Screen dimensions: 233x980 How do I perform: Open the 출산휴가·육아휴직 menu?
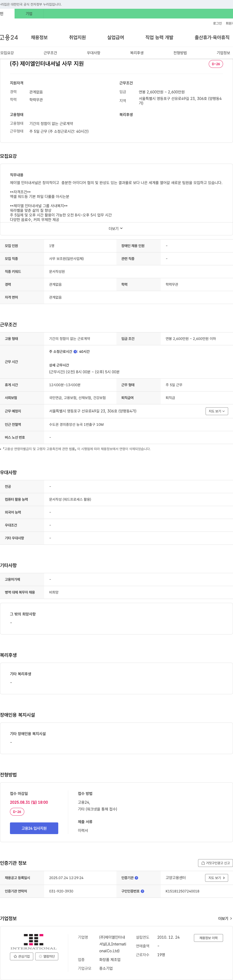(212, 37)
